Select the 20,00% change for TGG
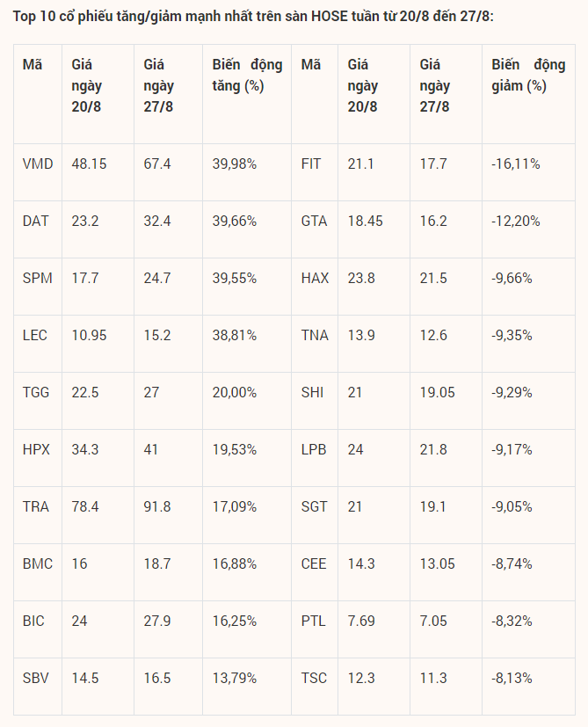588x727 pixels. [x=235, y=392]
